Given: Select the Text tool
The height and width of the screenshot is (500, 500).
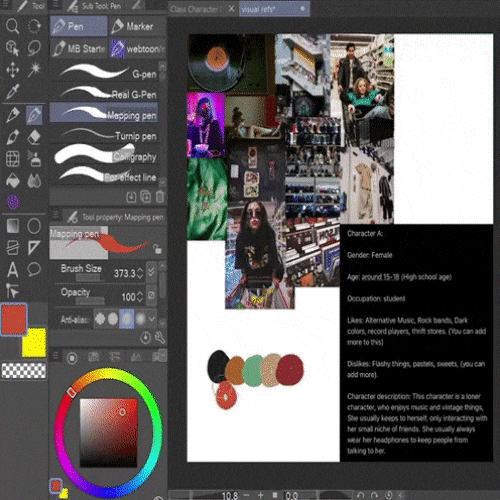Looking at the screenshot, I should [12, 269].
